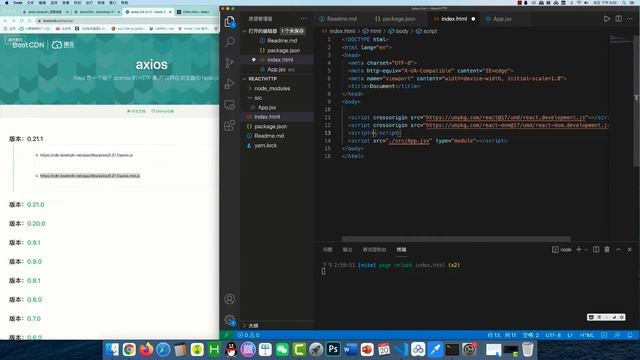Open WeChat from the Dock
This screenshot has width=640, height=360.
[282, 350]
